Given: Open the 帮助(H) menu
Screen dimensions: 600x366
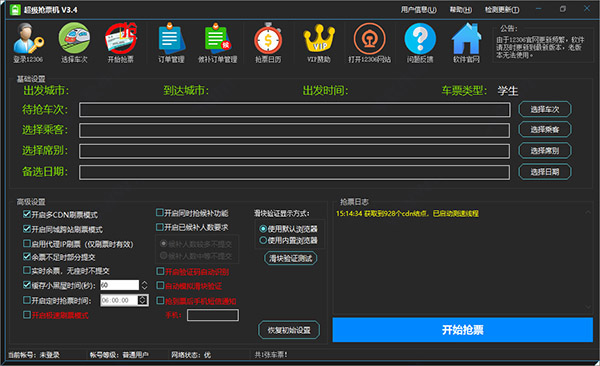Looking at the screenshot, I should (x=460, y=10).
